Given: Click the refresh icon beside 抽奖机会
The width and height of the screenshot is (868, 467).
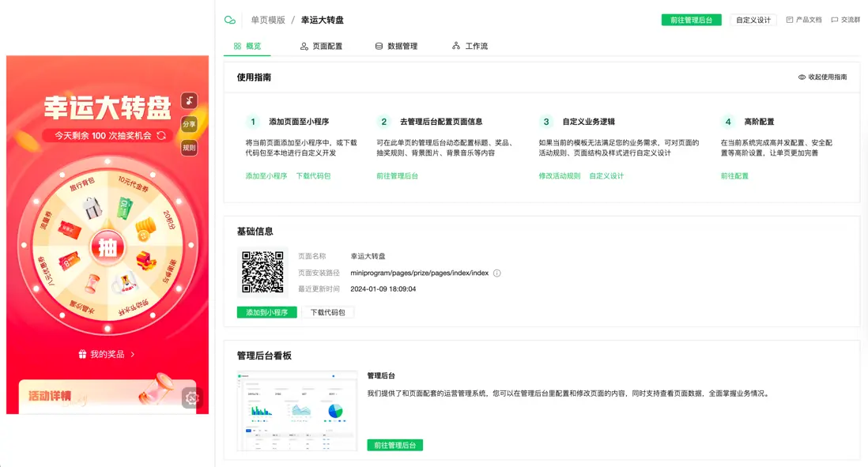Looking at the screenshot, I should 161,136.
